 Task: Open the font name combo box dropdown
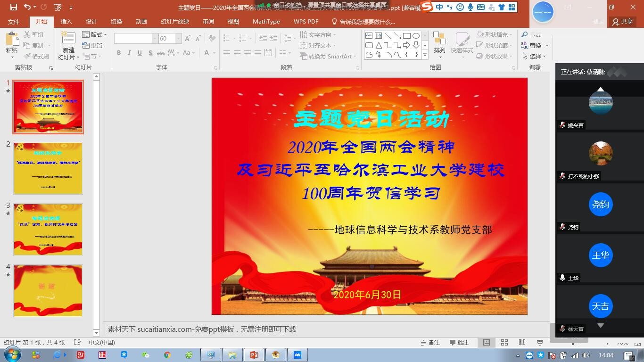155,39
